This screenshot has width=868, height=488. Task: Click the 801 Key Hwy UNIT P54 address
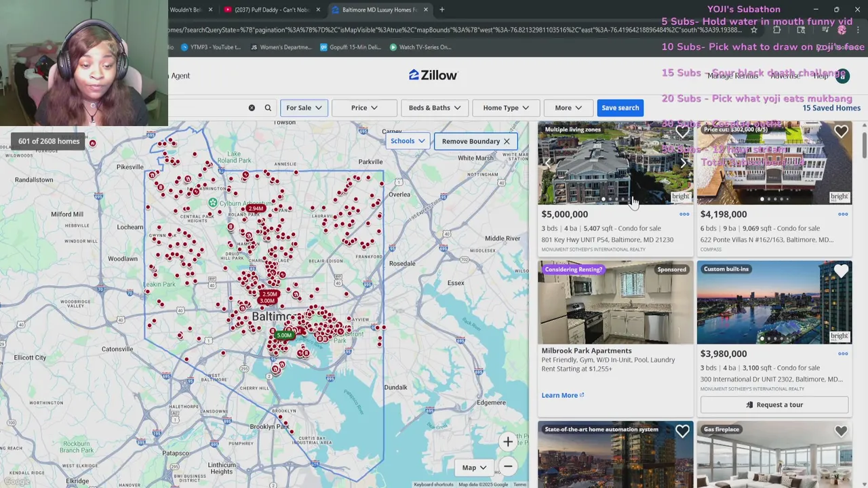(x=607, y=239)
